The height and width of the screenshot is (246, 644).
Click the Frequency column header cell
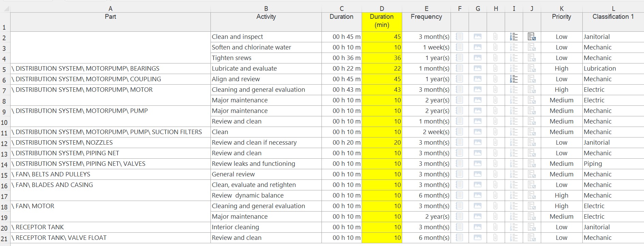click(x=426, y=21)
